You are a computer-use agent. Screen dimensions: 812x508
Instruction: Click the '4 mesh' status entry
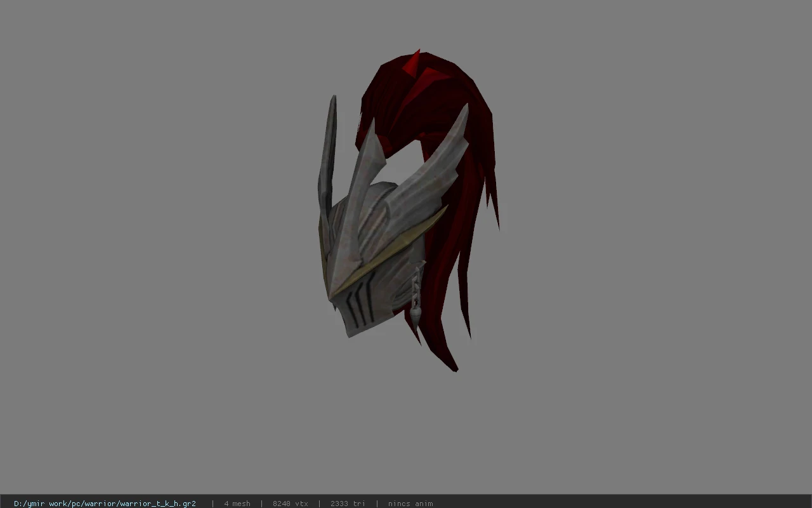[x=237, y=504]
